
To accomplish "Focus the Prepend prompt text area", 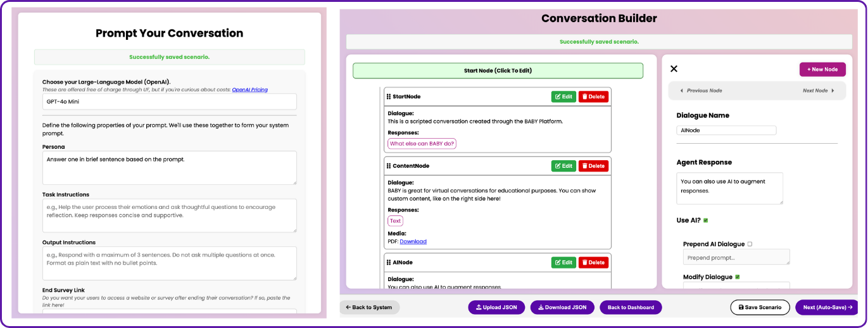I will click(x=736, y=256).
